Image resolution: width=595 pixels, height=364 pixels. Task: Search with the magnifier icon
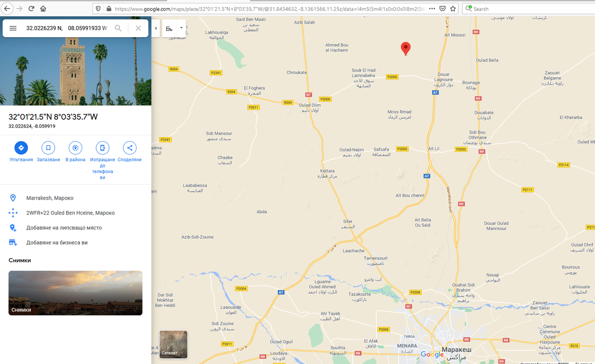(119, 28)
